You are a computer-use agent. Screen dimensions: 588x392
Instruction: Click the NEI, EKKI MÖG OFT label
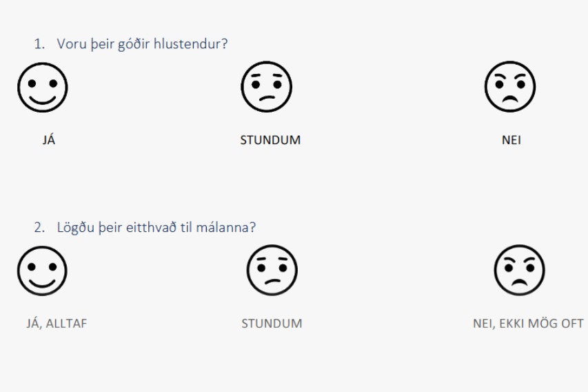[x=528, y=323]
